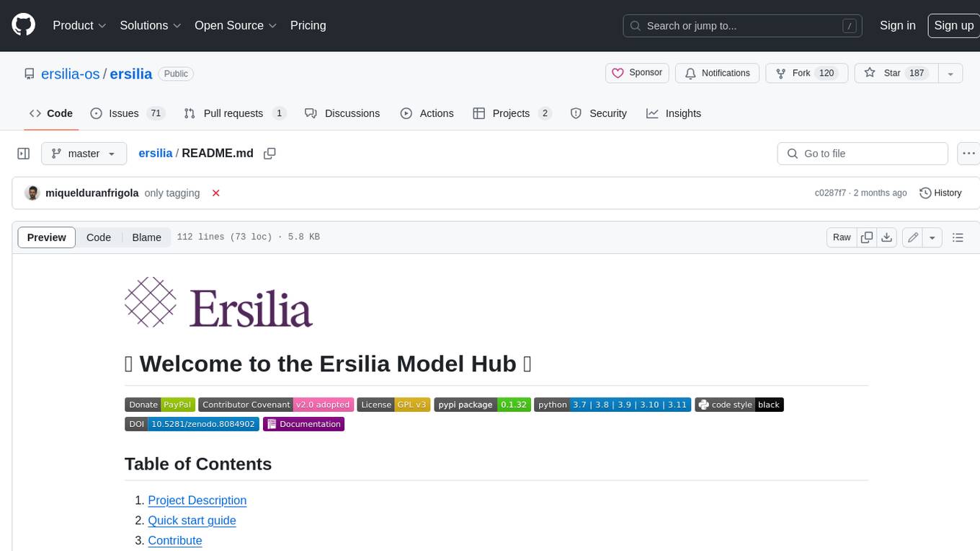View the file History
The image size is (980, 551).
click(940, 193)
